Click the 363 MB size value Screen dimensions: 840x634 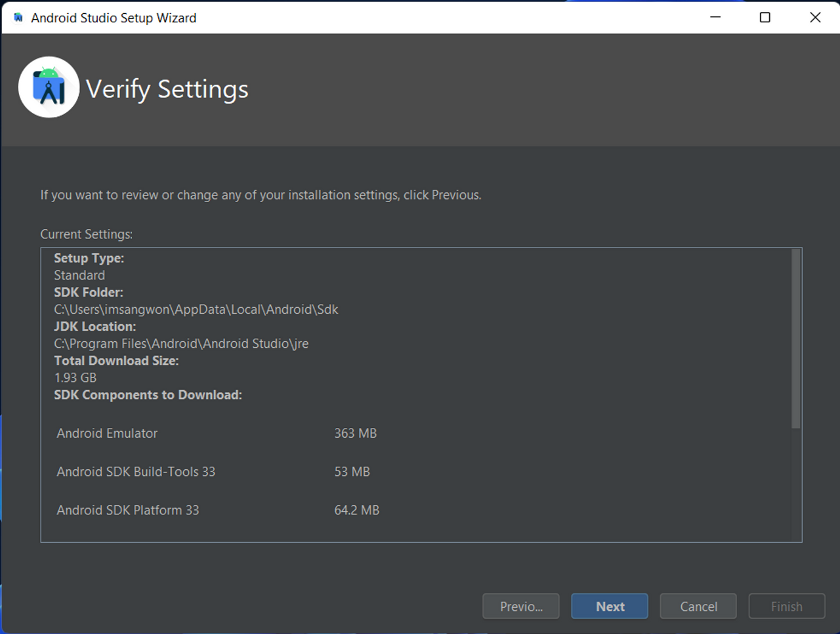[356, 433]
